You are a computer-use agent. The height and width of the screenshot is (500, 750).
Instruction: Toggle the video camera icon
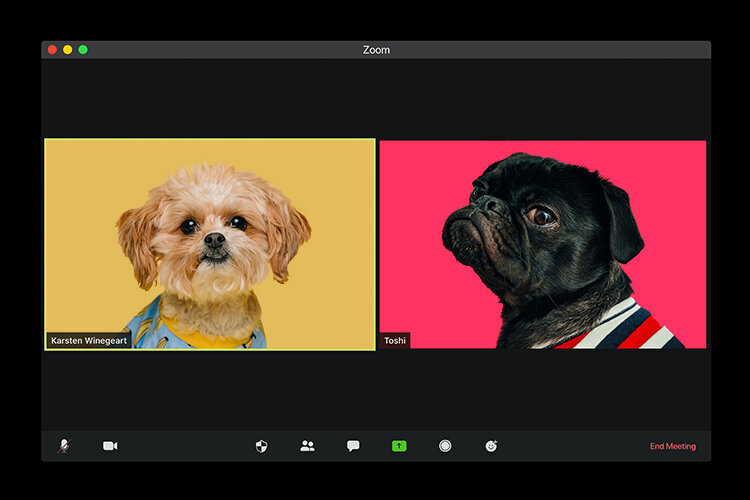click(110, 446)
